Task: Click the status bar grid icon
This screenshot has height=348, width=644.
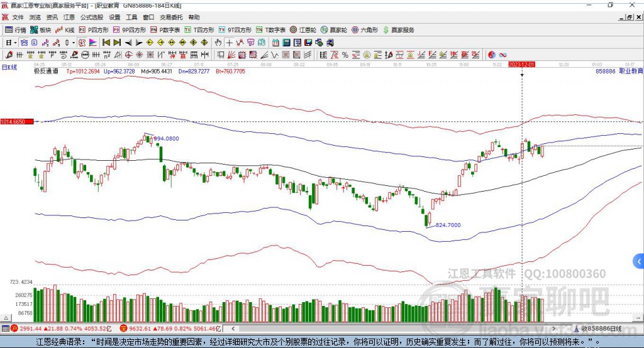Action: click(x=5, y=329)
